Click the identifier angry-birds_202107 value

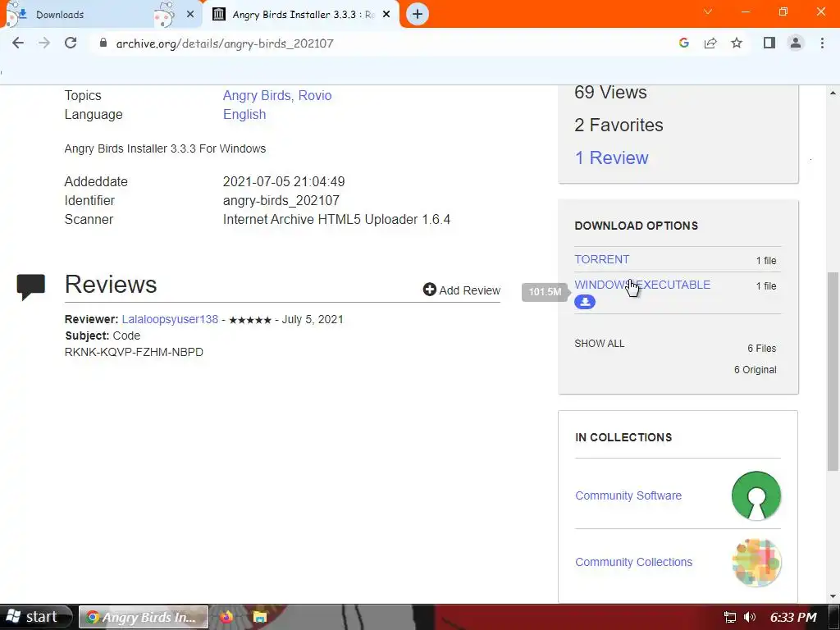pos(281,200)
